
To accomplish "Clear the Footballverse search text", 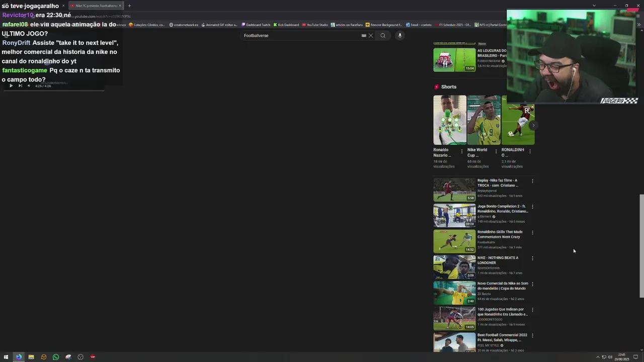I will (x=371, y=36).
